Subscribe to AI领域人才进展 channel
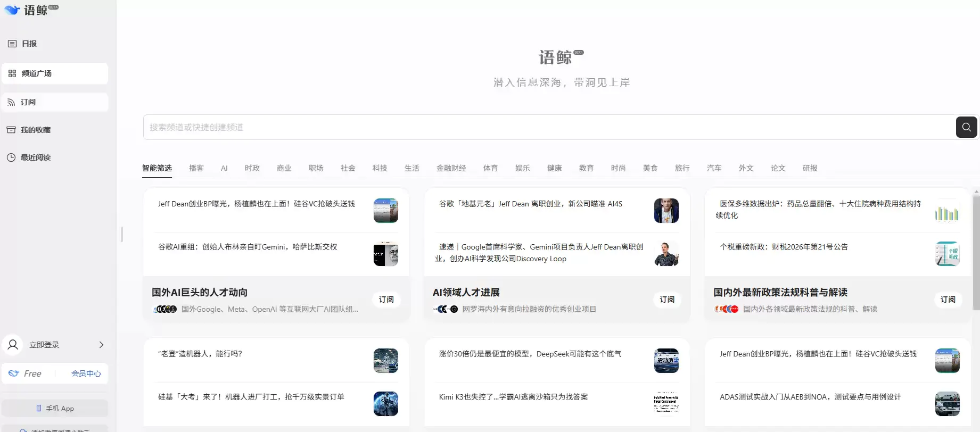The height and width of the screenshot is (432, 980). [x=667, y=300]
